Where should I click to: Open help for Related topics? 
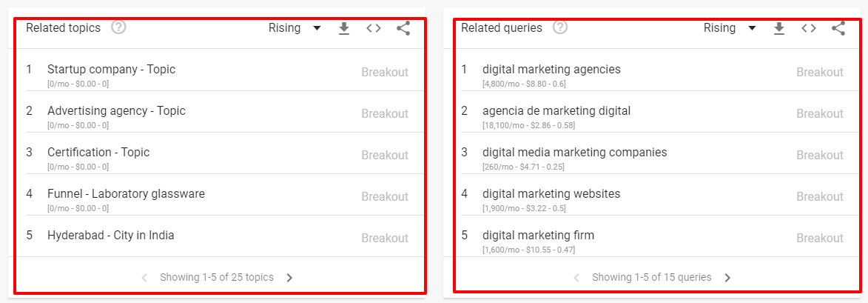point(118,27)
